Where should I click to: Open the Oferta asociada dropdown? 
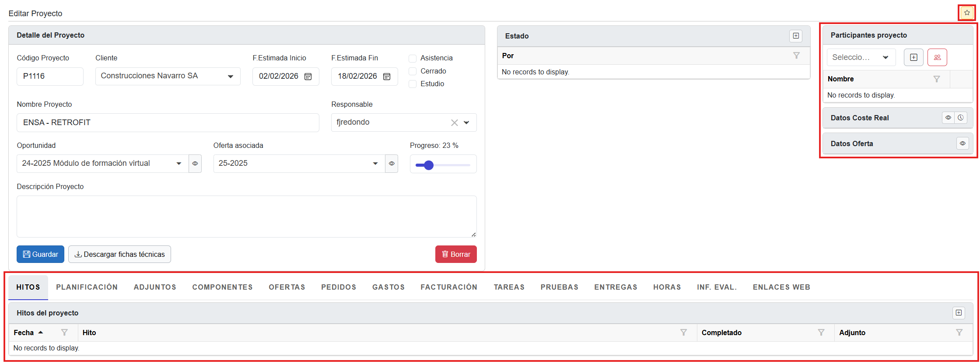[375, 164]
